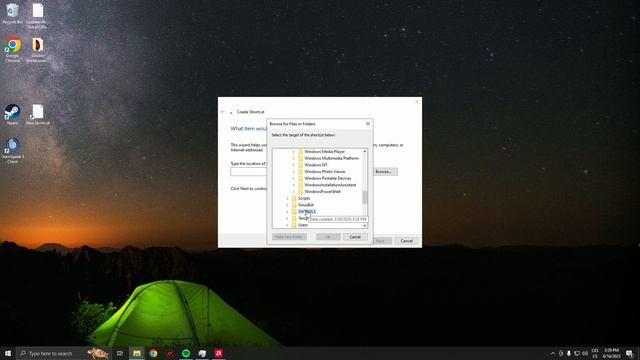Open Google Chrome desktop shortcut
The height and width of the screenshot is (360, 640).
pos(12,50)
